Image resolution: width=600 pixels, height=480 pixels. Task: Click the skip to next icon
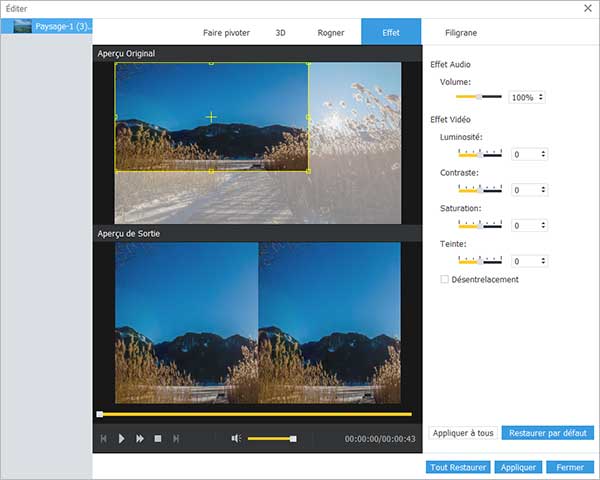pos(176,438)
